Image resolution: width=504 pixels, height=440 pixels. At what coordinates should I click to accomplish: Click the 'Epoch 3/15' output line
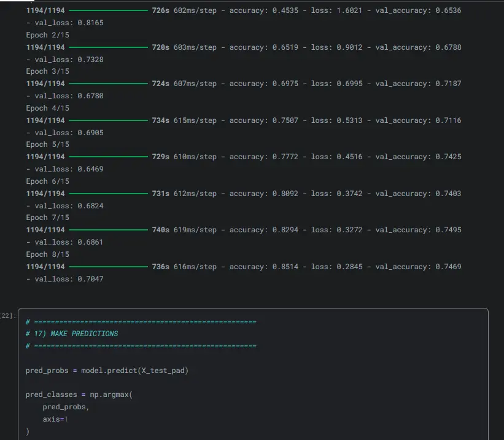[x=47, y=71]
